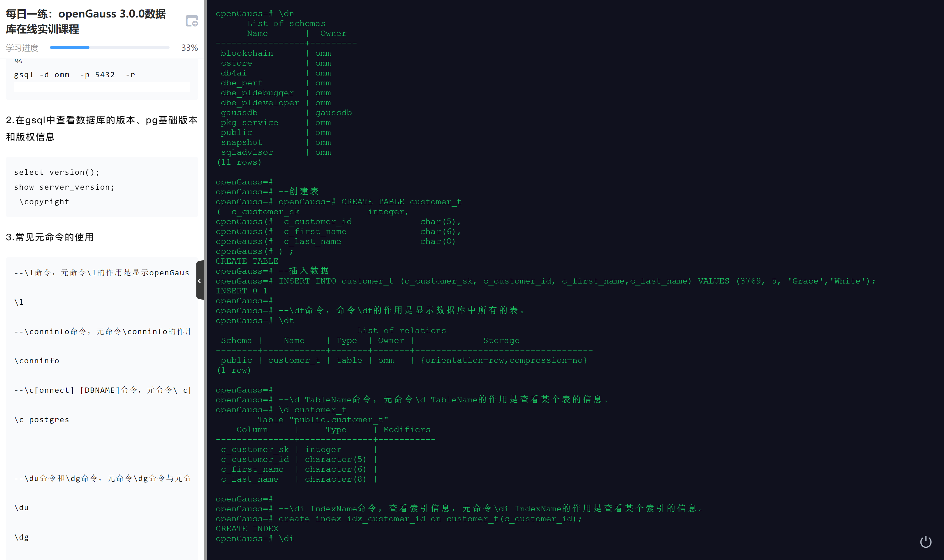
Task: Click the \dg command in code block
Action: pyautogui.click(x=22, y=537)
